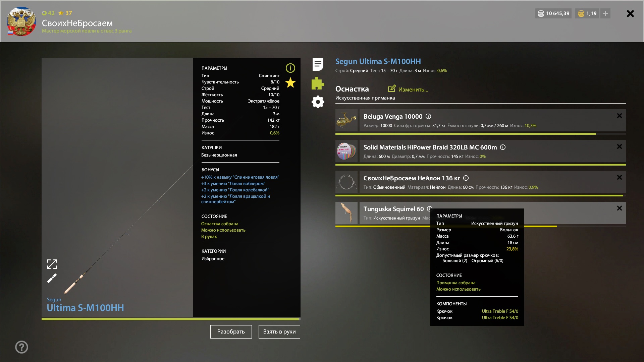Image resolution: width=644 pixels, height=362 pixels.
Task: Click the Спиннинговая ловля bonus text
Action: pyautogui.click(x=240, y=177)
